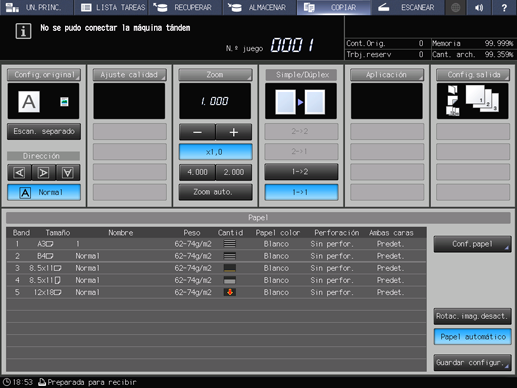Click tray 2 paper quantity icon
Image resolution: width=517 pixels, height=388 pixels.
[230, 256]
